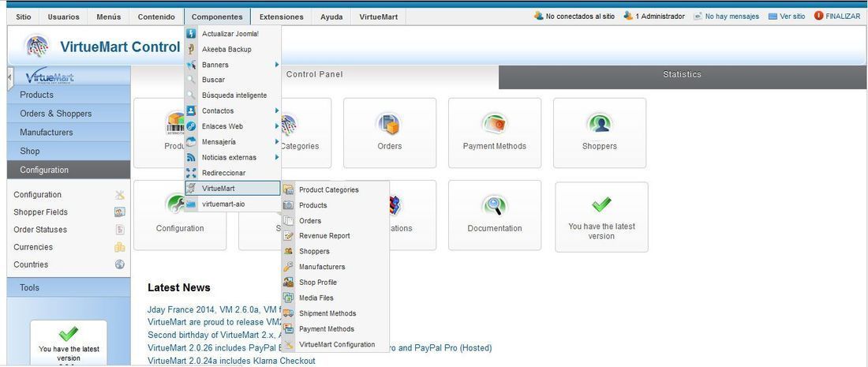Click the Noticias externas RSS icon
This screenshot has width=868, height=367.
click(x=191, y=157)
